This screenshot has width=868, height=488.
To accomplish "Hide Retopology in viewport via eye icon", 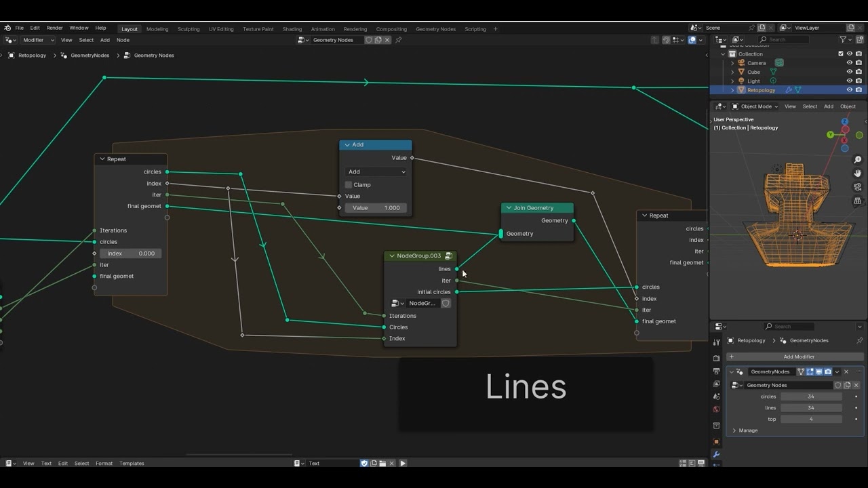I will pyautogui.click(x=850, y=90).
